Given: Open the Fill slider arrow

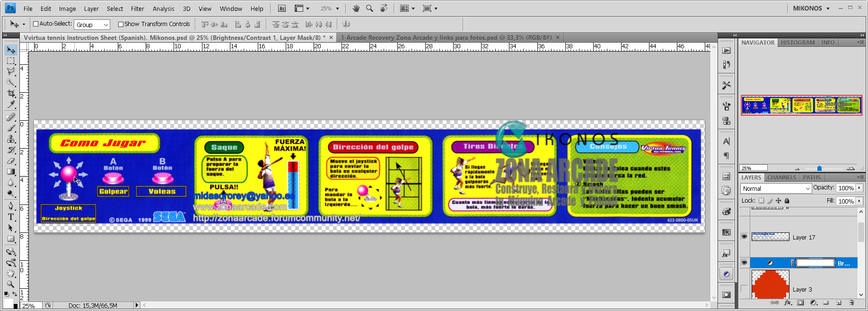Looking at the screenshot, I should [859, 201].
